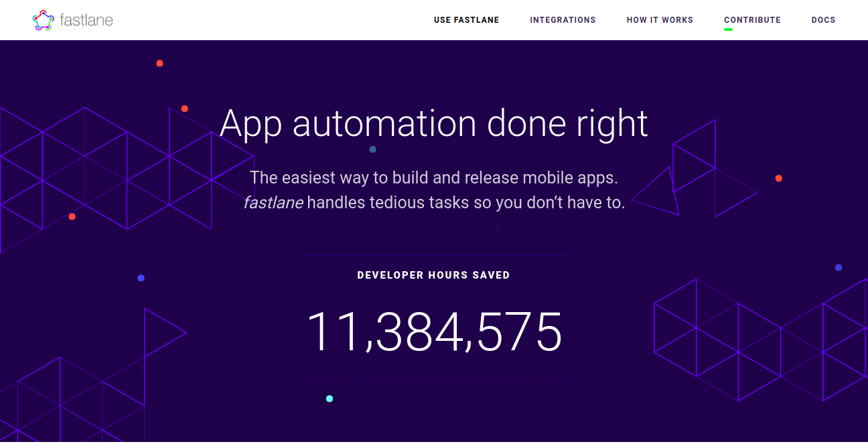Go to HOW IT WORKS section

(x=660, y=20)
